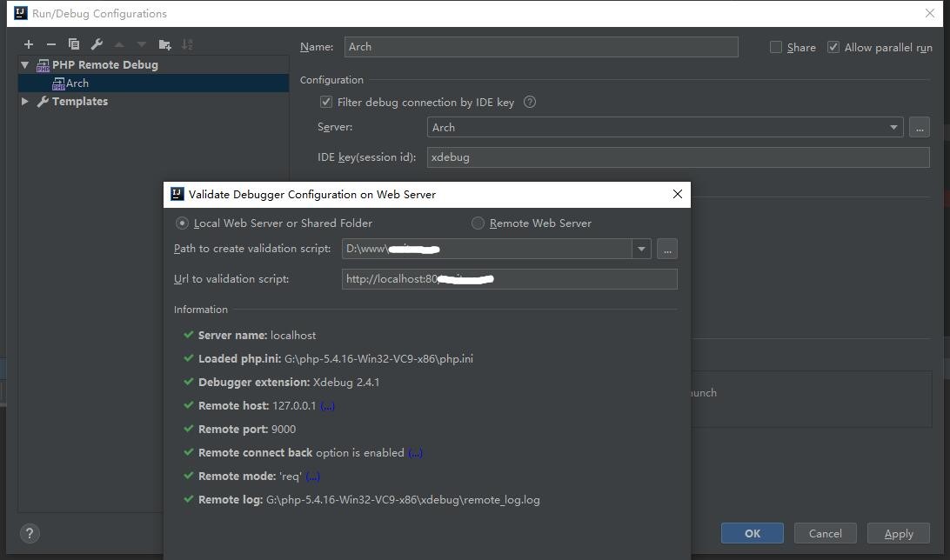This screenshot has height=560, width=950.
Task: Open servers browse button next to Server
Action: pos(919,127)
